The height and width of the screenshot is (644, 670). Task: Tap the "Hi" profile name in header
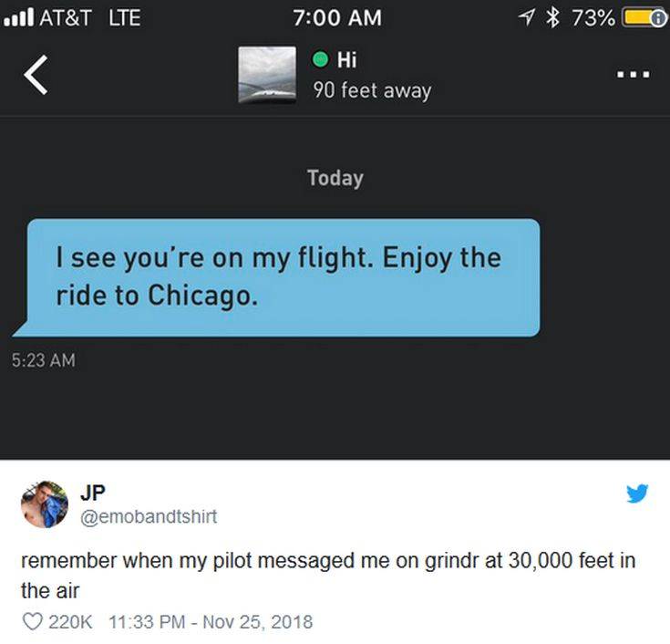click(x=346, y=61)
